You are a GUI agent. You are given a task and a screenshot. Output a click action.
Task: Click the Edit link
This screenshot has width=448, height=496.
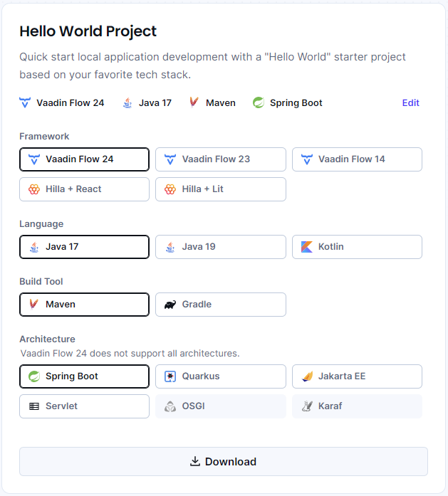click(x=410, y=102)
